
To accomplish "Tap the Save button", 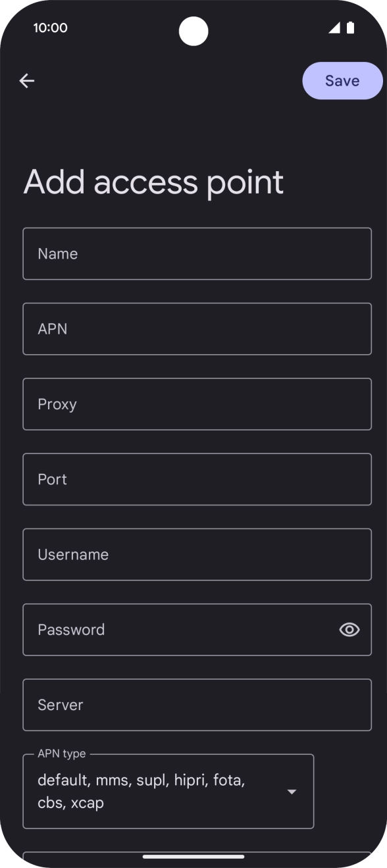I will pos(342,80).
